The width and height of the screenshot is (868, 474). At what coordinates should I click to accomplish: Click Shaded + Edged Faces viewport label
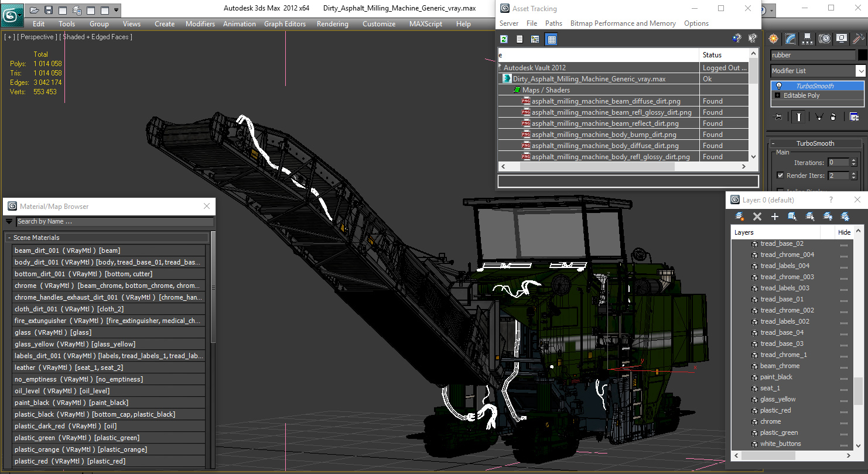pos(97,37)
